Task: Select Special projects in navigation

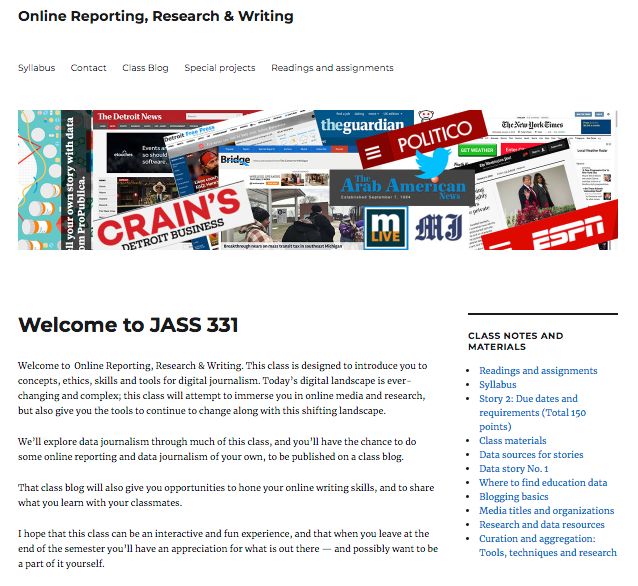Action: [219, 68]
